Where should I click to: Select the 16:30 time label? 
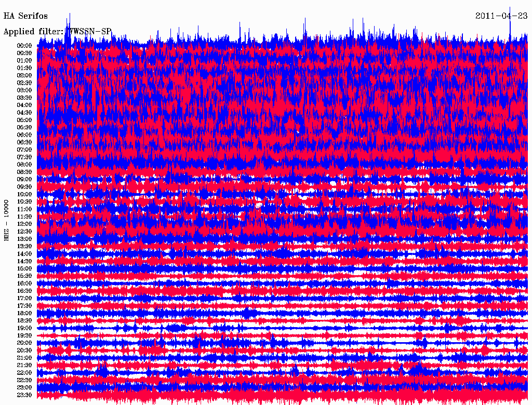click(24, 291)
